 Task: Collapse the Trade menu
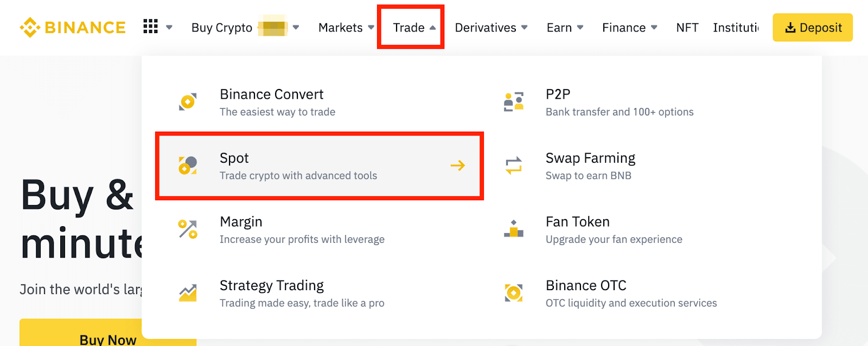point(413,27)
